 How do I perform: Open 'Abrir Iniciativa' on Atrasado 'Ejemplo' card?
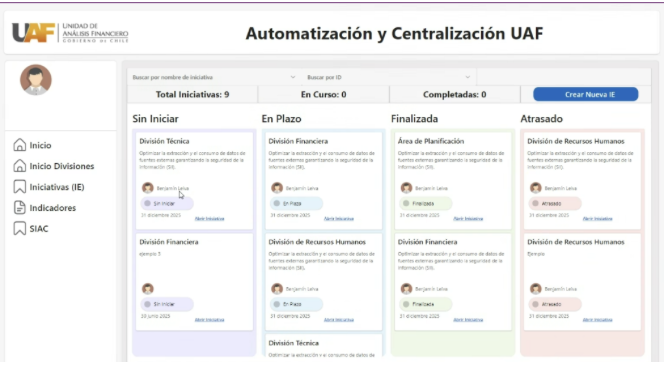(597, 320)
